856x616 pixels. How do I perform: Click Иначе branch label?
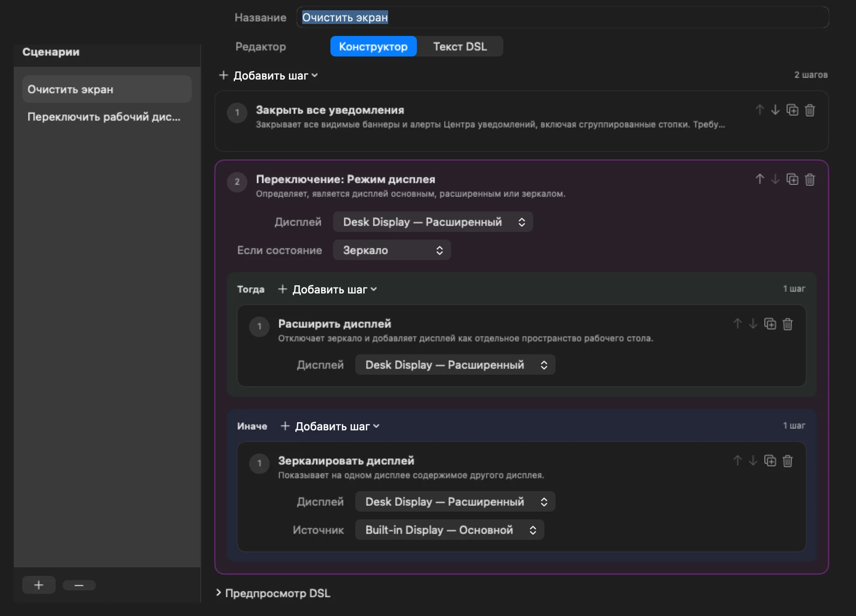coord(252,426)
